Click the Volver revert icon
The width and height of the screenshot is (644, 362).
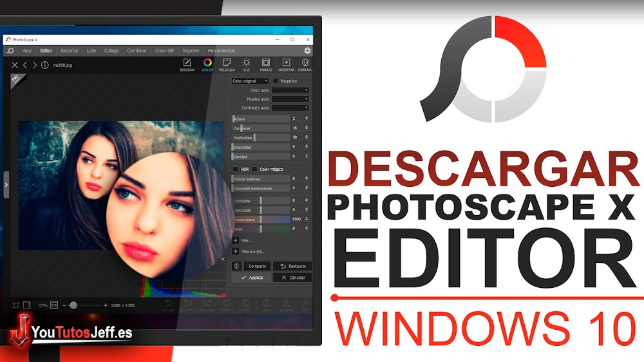click(x=168, y=305)
